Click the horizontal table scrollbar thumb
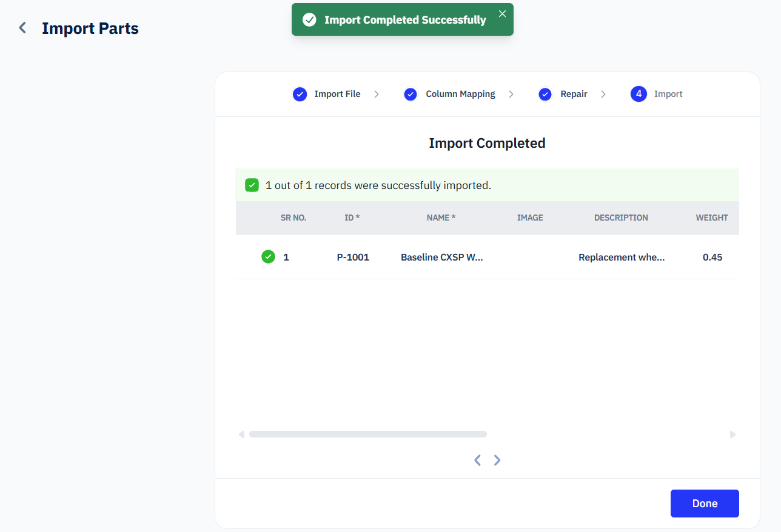781x532 pixels. tap(367, 434)
